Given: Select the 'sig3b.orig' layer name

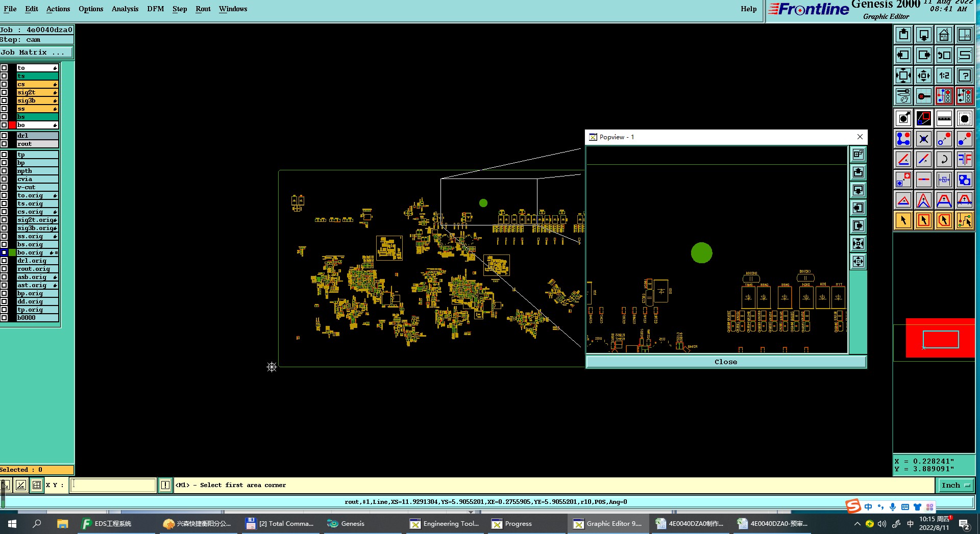Looking at the screenshot, I should [x=37, y=228].
